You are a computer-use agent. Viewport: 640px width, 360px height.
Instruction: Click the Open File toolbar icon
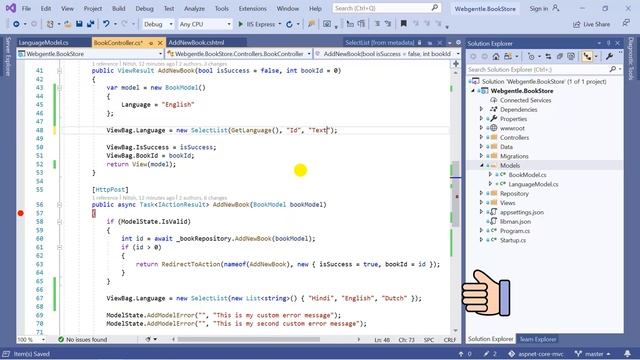(68, 24)
